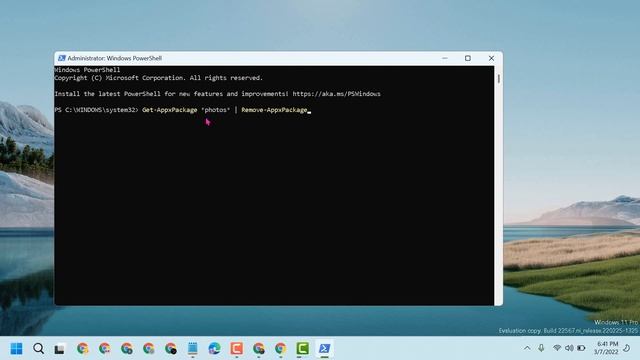Click the microphone tray icon

pyautogui.click(x=541, y=348)
